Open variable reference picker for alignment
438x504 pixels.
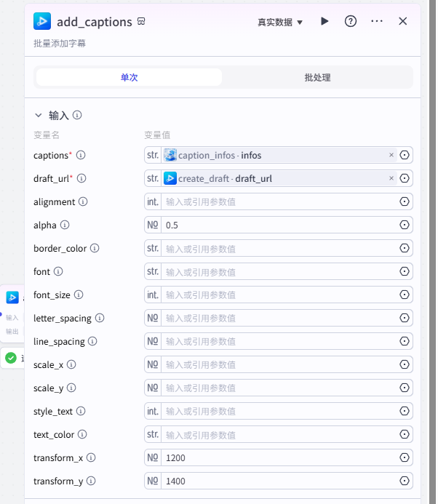click(405, 201)
